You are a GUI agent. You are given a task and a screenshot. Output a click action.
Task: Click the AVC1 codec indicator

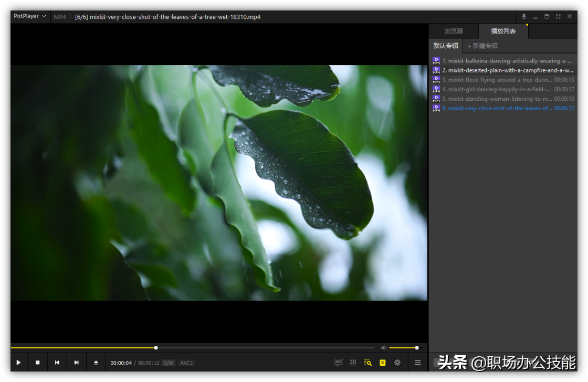(x=186, y=363)
